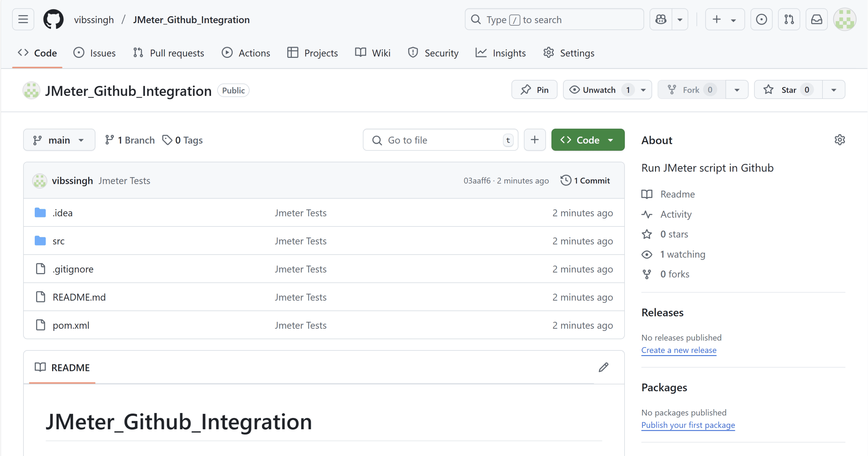Open the pom.xml file
Viewport: 868px width, 456px height.
(x=71, y=325)
